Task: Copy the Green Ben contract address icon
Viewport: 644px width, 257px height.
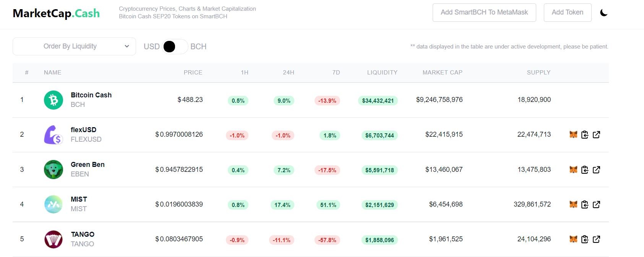Action: pos(585,170)
